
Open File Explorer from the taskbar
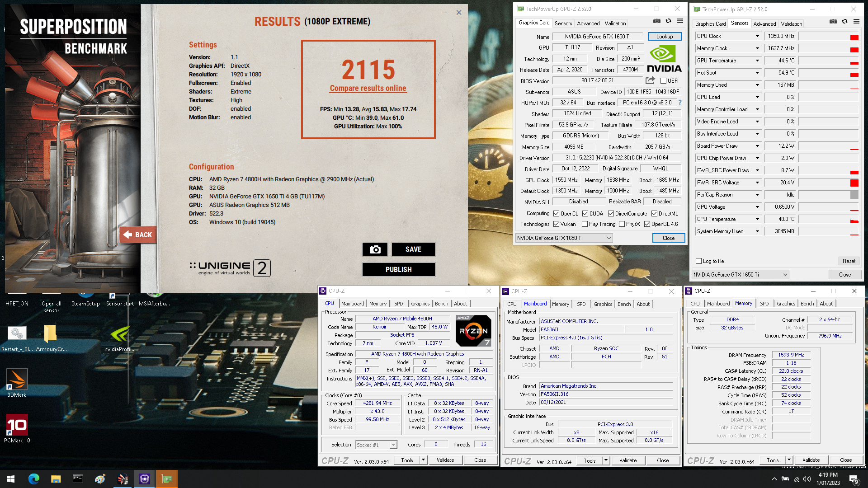[x=56, y=479]
